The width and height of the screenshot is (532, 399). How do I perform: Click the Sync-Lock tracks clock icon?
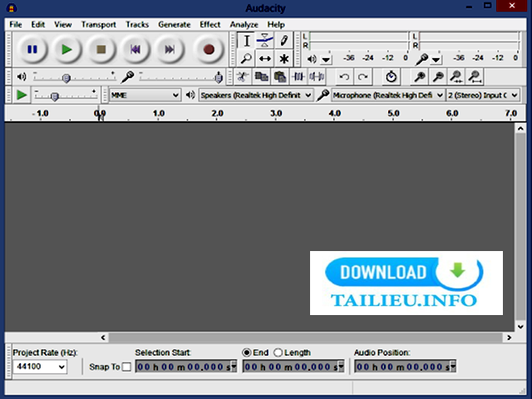(x=392, y=76)
